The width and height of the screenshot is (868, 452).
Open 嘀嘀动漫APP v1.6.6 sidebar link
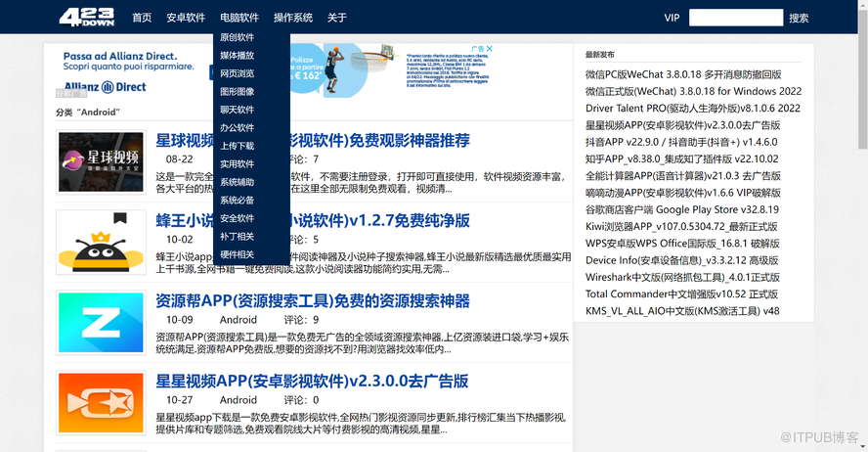coord(683,193)
